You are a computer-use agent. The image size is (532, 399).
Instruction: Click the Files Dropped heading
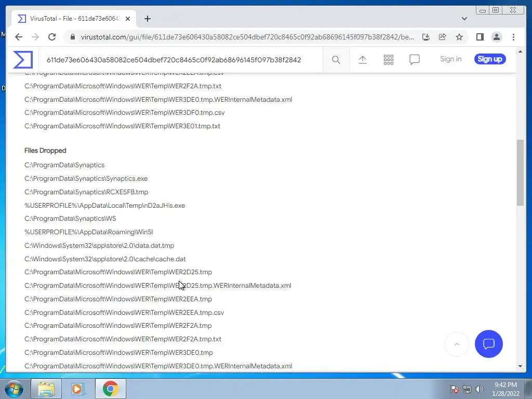coord(45,150)
